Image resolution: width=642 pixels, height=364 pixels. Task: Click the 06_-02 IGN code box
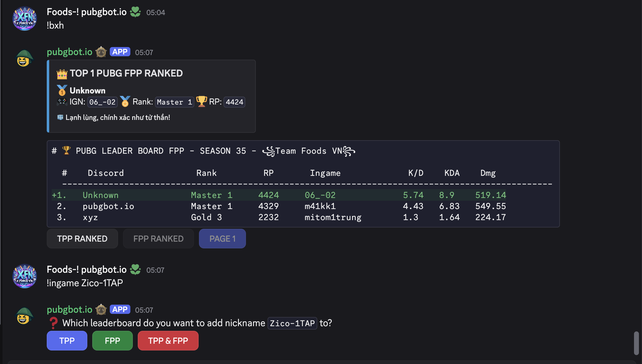[x=102, y=102]
